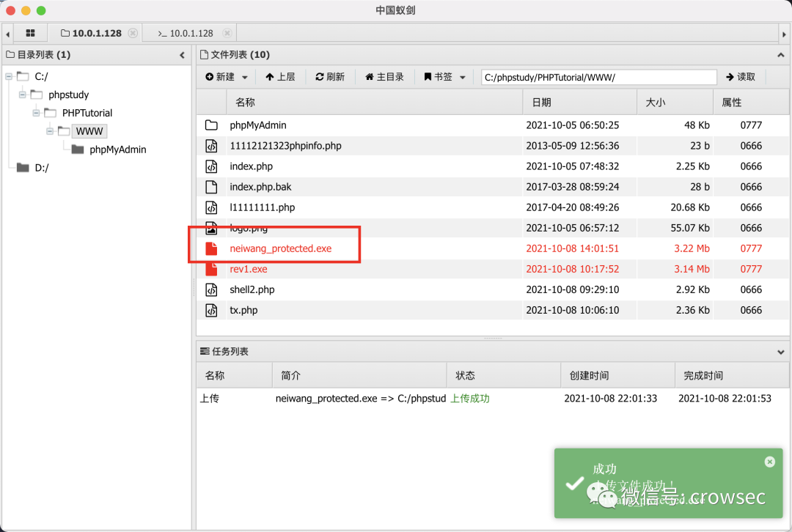Image resolution: width=792 pixels, height=532 pixels.
Task: Click the 目录列表 folder icon in the panel header
Action: (x=10, y=54)
